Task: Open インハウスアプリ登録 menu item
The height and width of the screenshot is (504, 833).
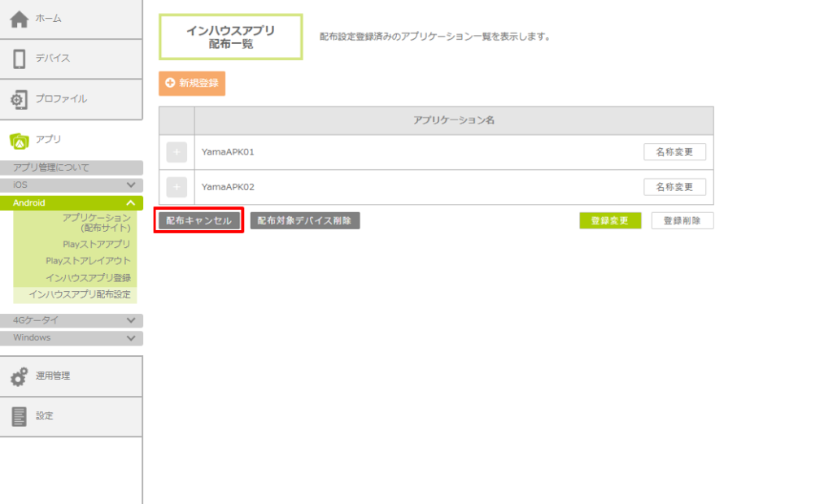Action: [x=88, y=278]
